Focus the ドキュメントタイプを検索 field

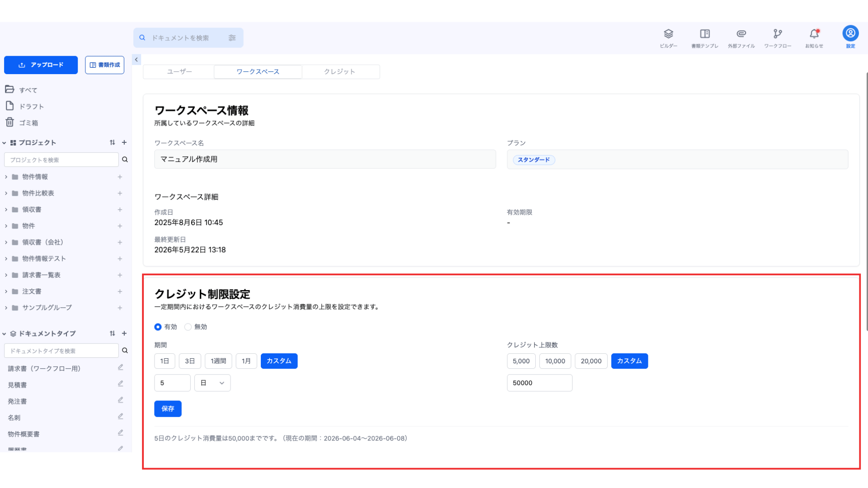[x=61, y=351]
